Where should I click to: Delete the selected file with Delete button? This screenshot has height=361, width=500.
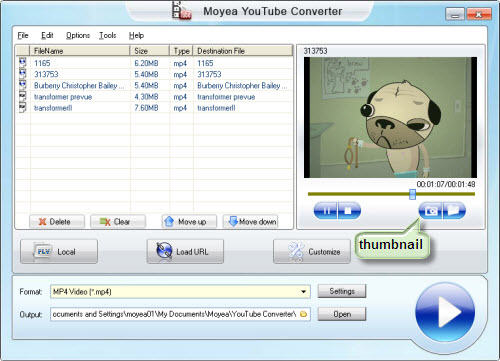[x=57, y=222]
